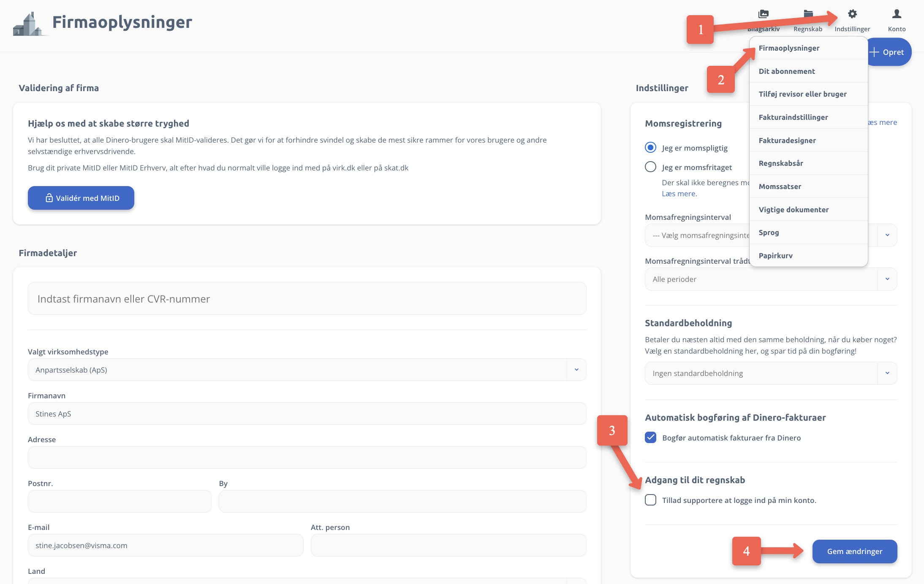
Task: Uncheck Bogfør automatisk fakturaer fra Dinero
Action: click(650, 438)
